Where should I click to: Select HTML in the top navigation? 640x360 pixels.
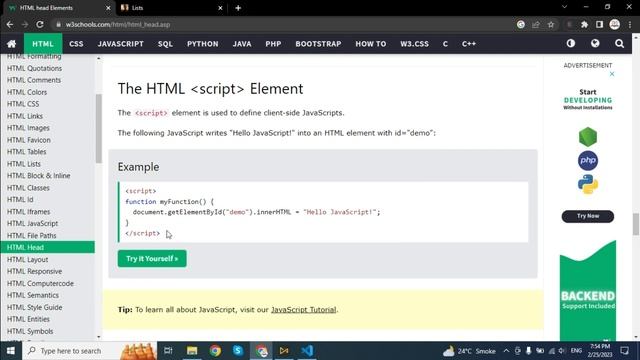pos(43,44)
